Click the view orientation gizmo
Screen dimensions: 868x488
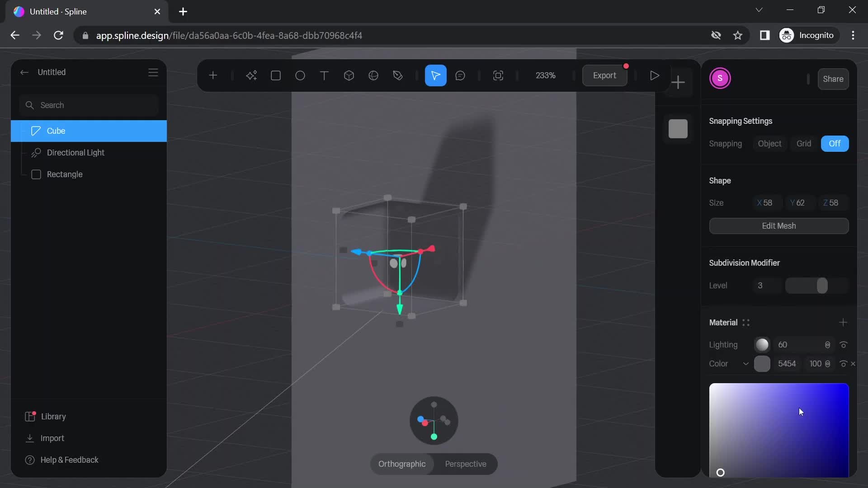pos(434,421)
